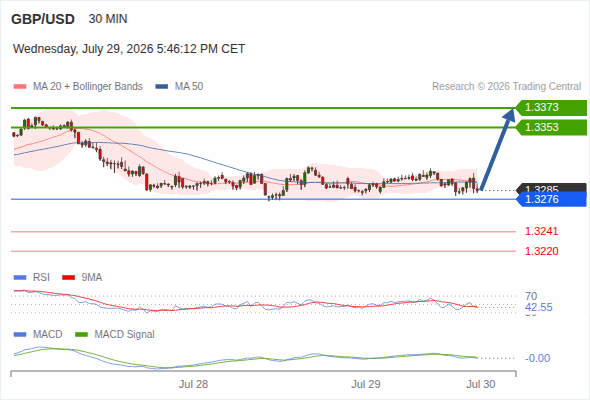
Task: Click the 1.3241 support level label
Action: (x=541, y=231)
